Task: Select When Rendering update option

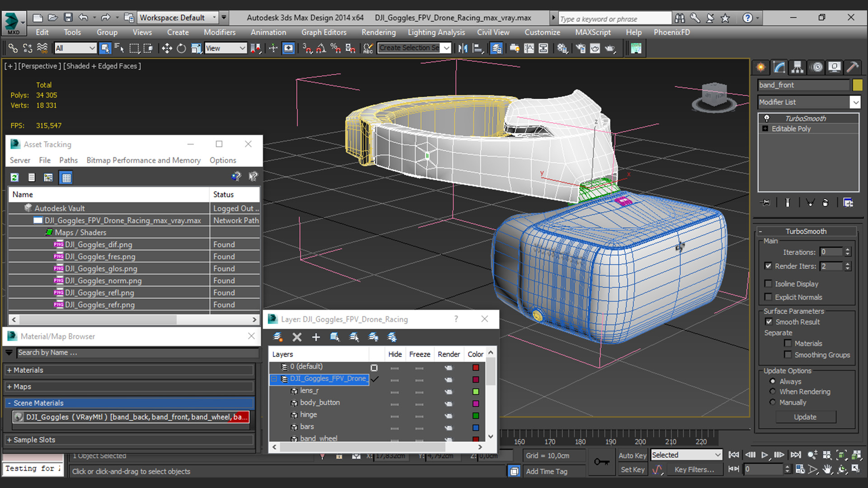Action: point(773,392)
